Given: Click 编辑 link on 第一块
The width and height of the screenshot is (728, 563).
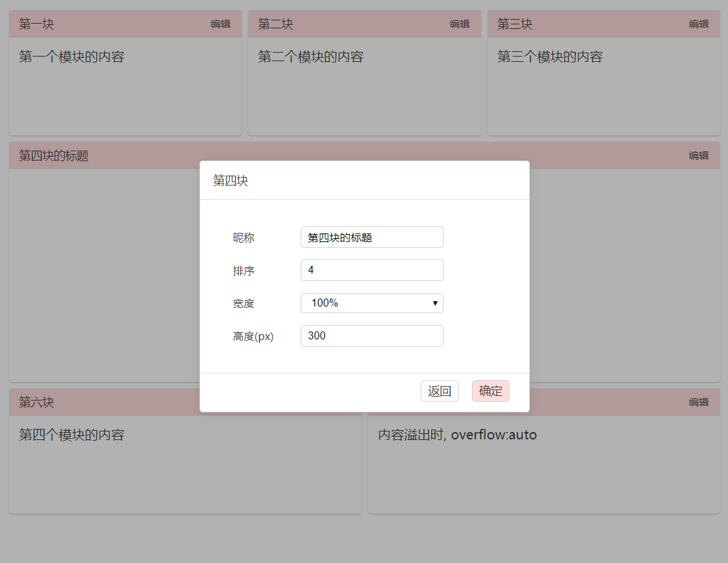Looking at the screenshot, I should point(221,24).
